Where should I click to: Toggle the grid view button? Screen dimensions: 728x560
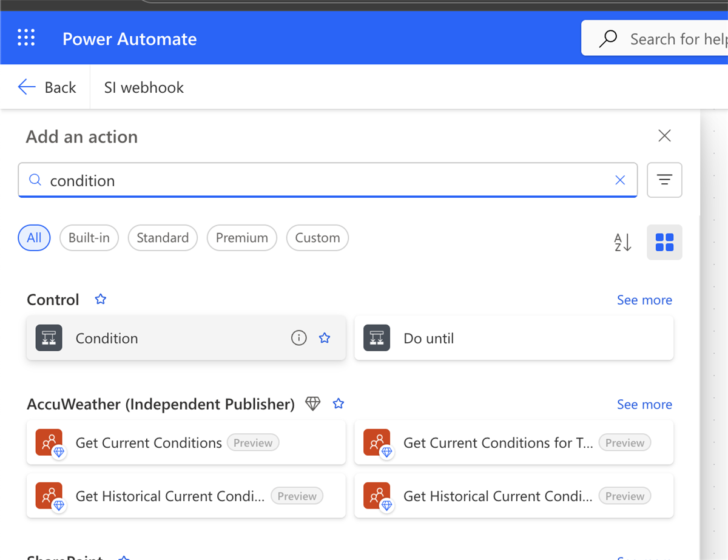coord(664,242)
